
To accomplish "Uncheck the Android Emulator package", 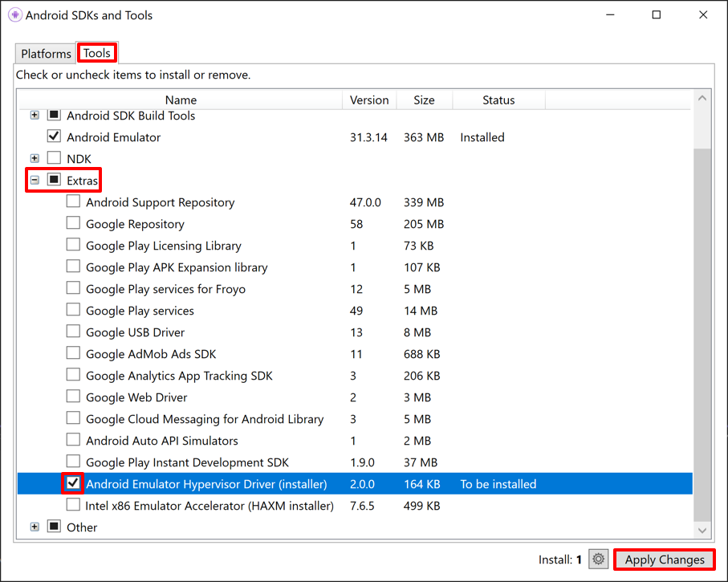I will pyautogui.click(x=54, y=136).
